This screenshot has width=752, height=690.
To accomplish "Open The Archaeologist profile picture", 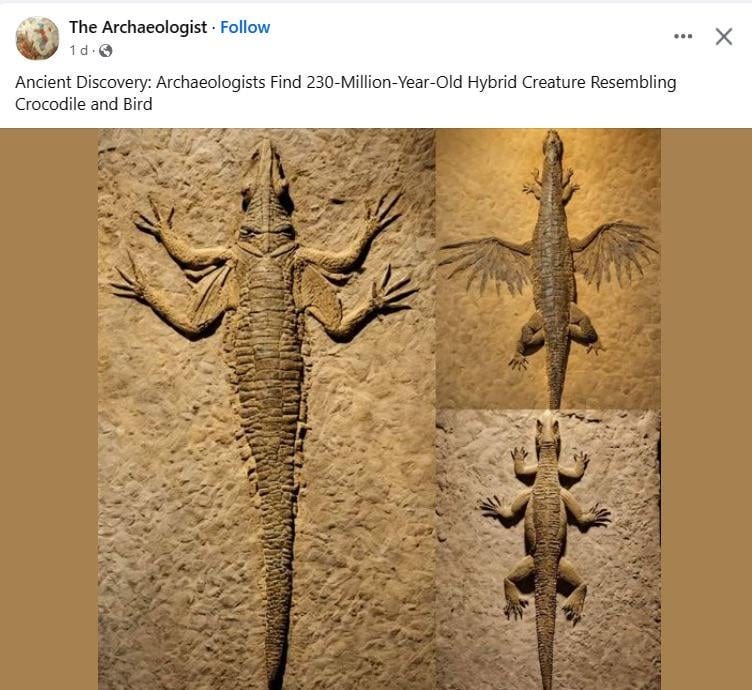I will coord(37,38).
